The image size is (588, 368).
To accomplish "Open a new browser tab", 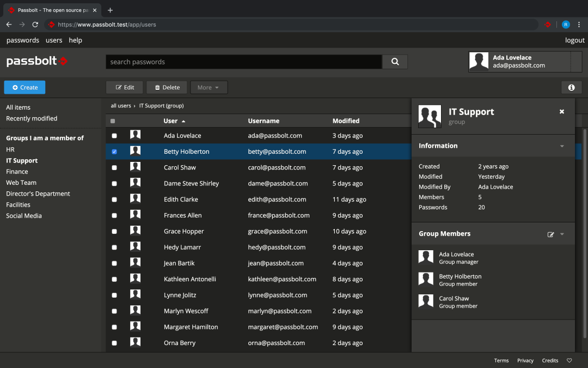I will [x=110, y=10].
